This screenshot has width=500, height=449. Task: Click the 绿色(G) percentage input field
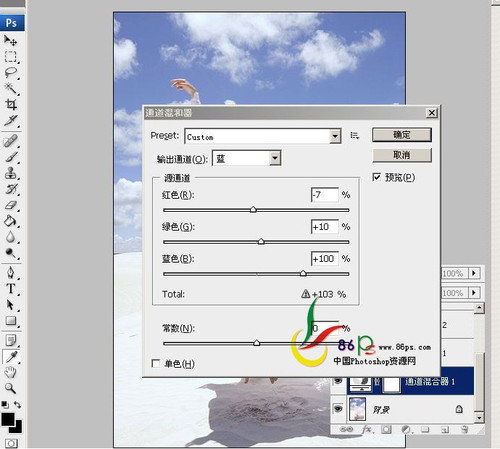tap(324, 227)
